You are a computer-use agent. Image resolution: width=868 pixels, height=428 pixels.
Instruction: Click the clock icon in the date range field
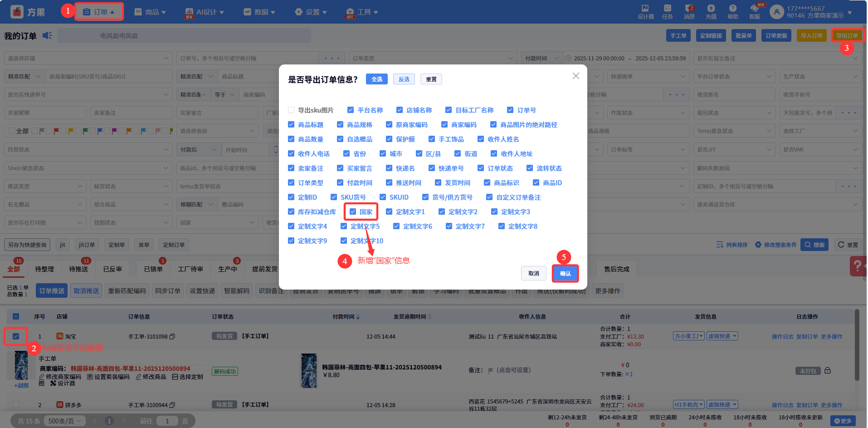[568, 58]
